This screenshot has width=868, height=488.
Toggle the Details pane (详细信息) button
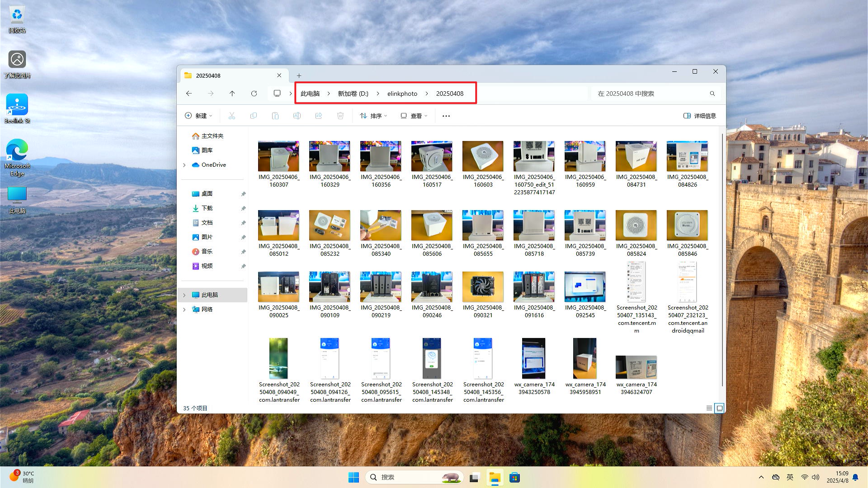point(699,116)
